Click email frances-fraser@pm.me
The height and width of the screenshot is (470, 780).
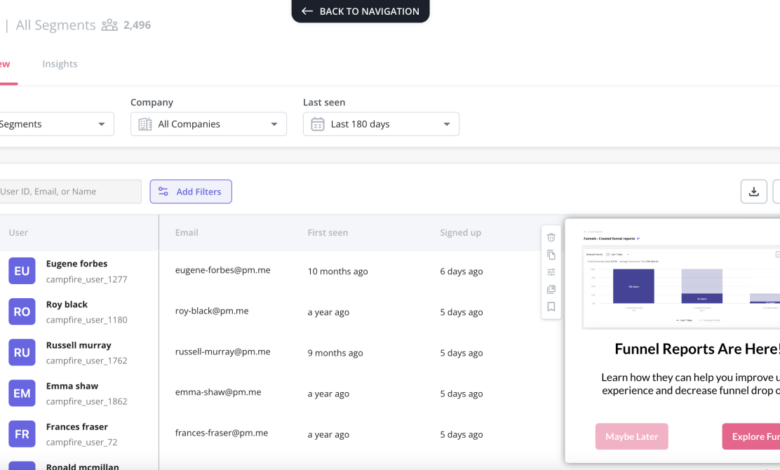(x=221, y=433)
